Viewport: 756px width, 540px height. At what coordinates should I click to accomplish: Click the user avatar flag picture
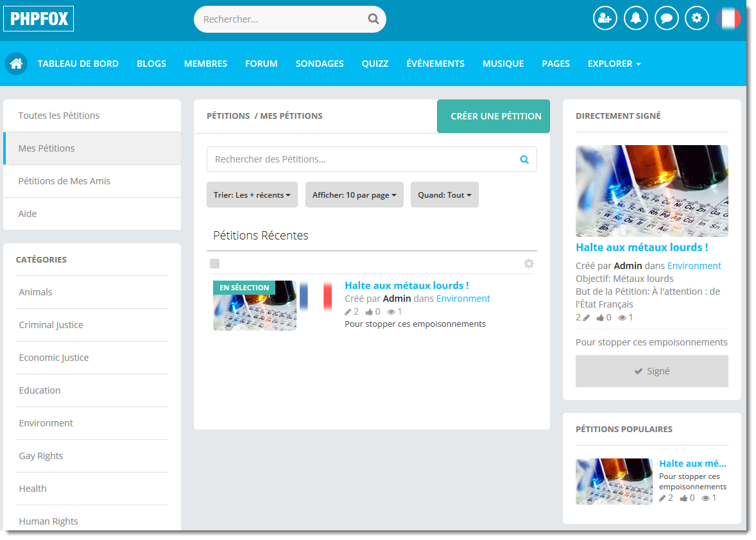(x=728, y=19)
